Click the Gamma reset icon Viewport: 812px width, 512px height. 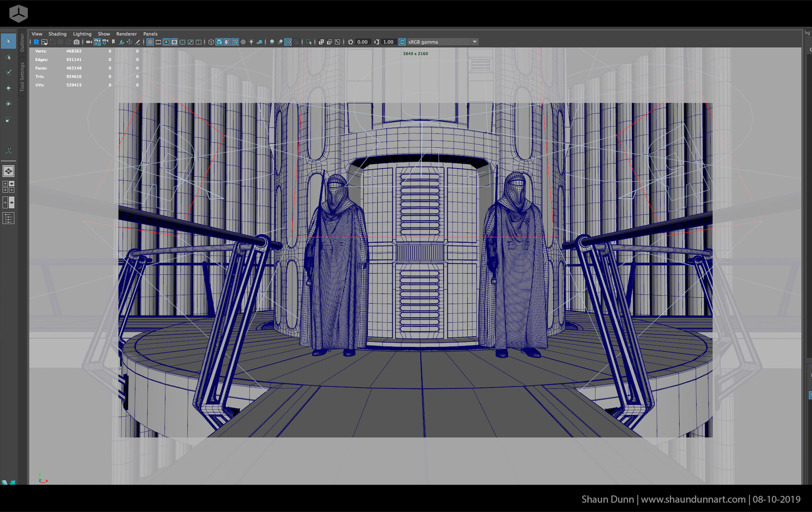377,42
